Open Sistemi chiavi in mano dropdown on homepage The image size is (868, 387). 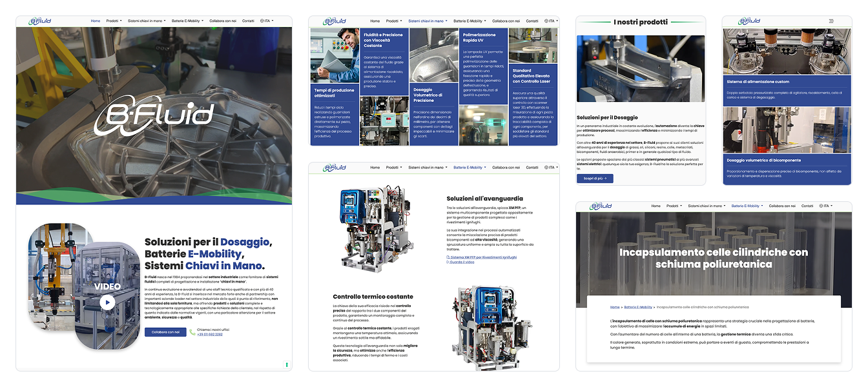147,21
